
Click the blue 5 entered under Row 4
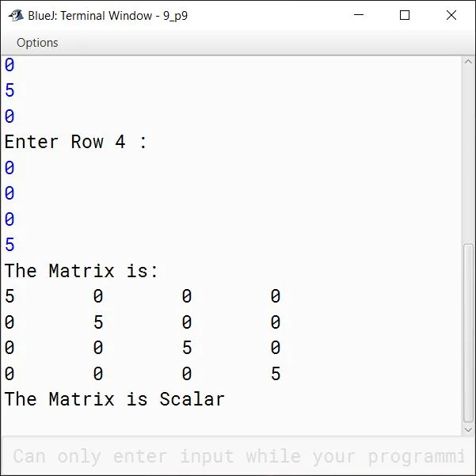pos(10,246)
